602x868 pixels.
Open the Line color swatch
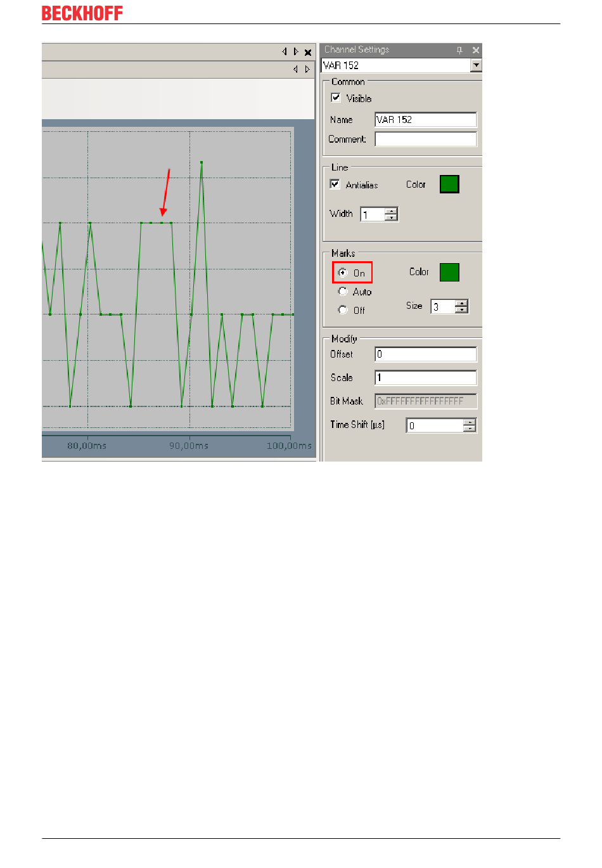[449, 184]
